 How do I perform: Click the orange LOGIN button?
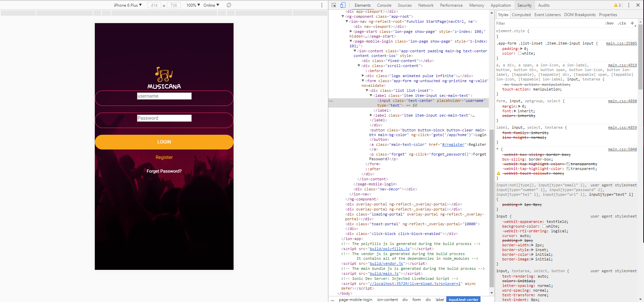pyautogui.click(x=164, y=142)
